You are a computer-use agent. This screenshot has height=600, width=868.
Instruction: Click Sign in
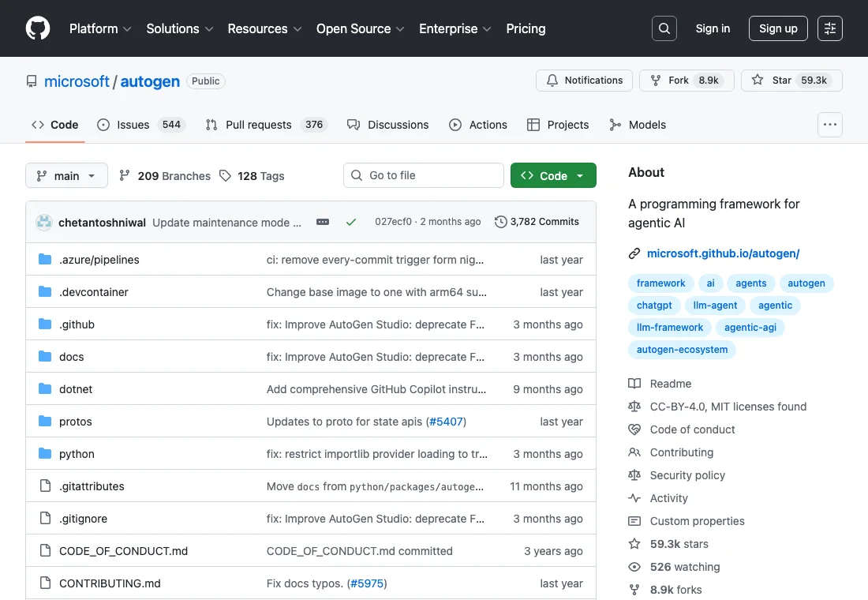[713, 28]
